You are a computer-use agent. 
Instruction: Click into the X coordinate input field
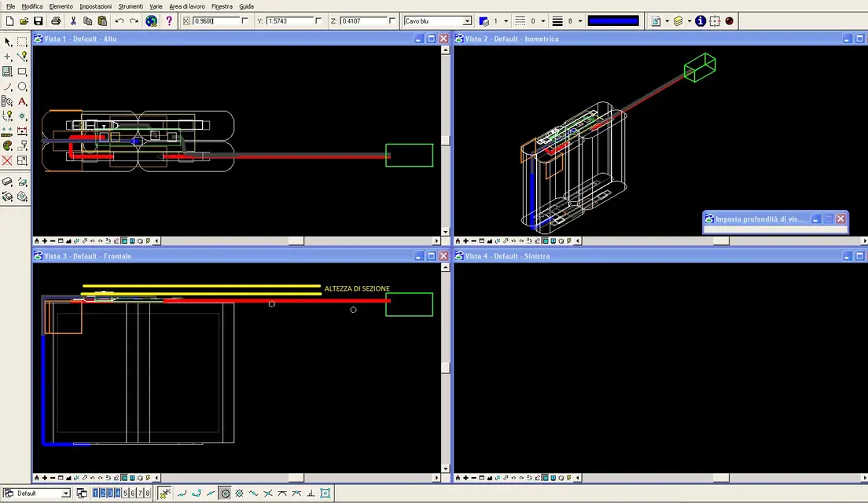(x=215, y=21)
